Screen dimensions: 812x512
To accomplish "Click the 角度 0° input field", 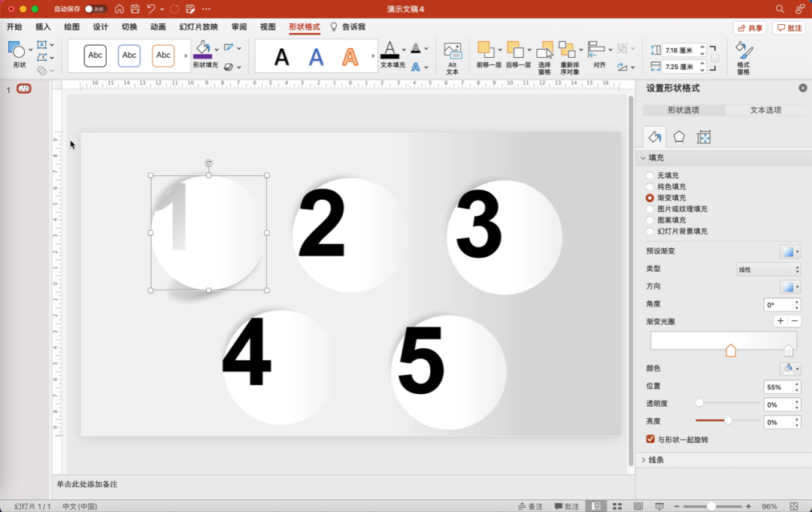I will (778, 305).
